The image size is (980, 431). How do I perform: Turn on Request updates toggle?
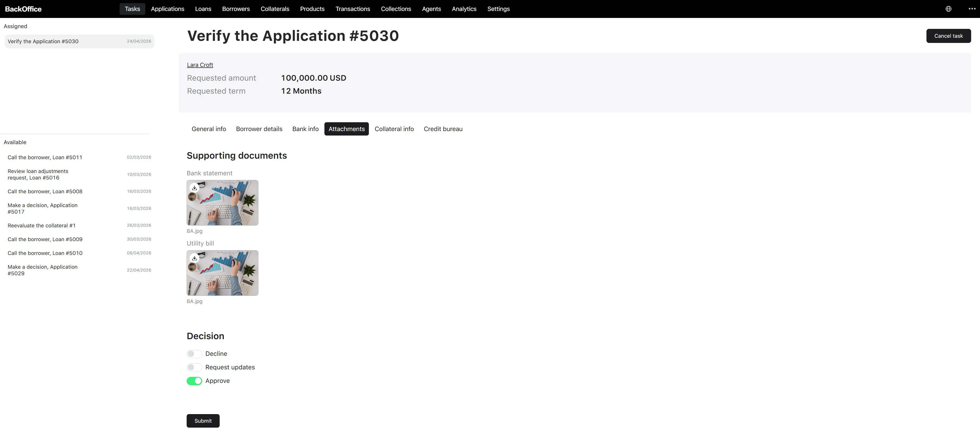[x=194, y=367]
